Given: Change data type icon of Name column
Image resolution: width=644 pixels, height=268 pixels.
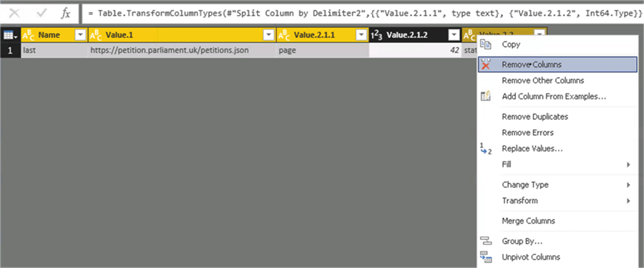Looking at the screenshot, I should pyautogui.click(x=29, y=36).
